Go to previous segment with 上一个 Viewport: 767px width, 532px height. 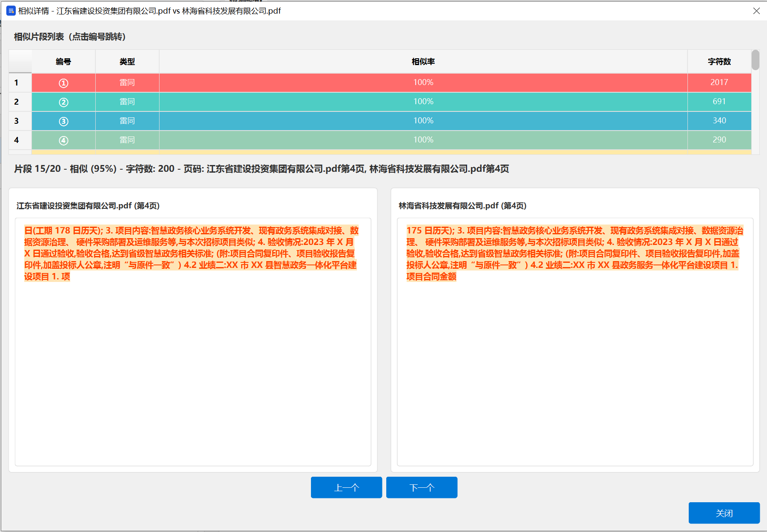[346, 487]
